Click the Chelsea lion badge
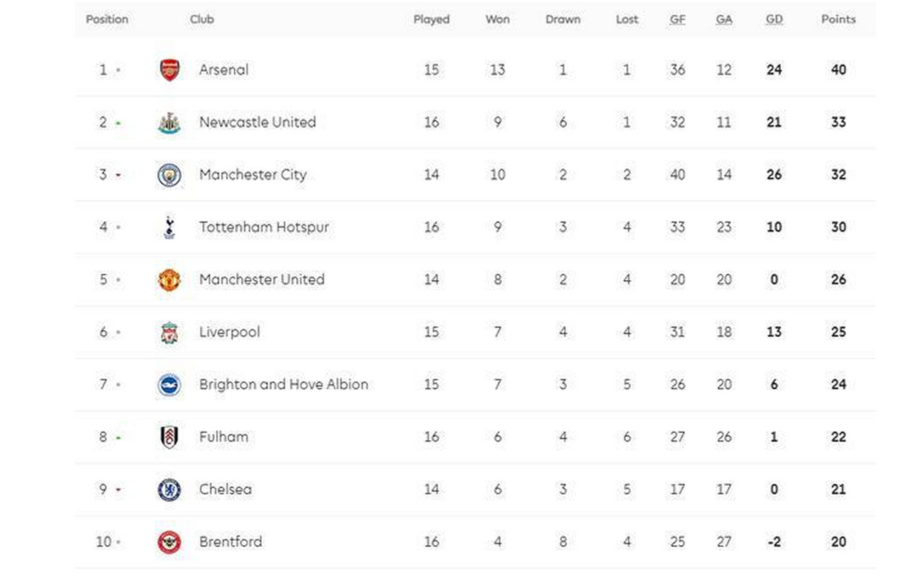This screenshot has width=902, height=588. (169, 490)
